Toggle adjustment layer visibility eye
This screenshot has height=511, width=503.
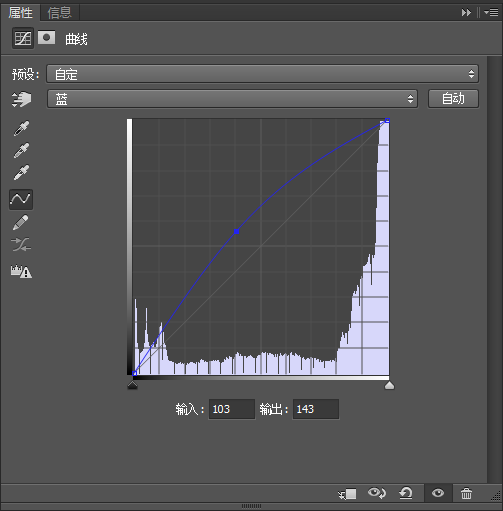(438, 493)
